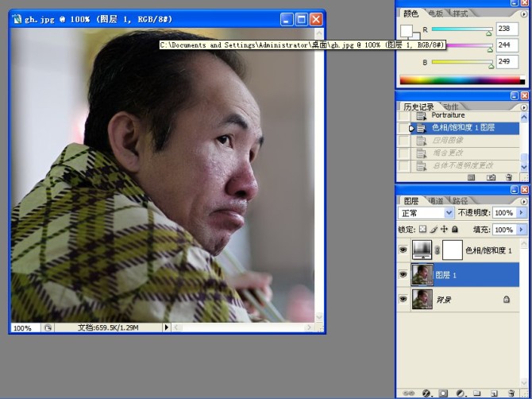
Task: Create new snapshot in History panel
Action: tap(491, 177)
